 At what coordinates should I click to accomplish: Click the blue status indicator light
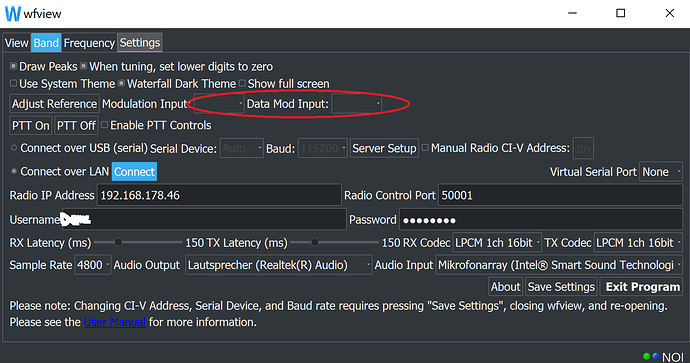[656, 356]
